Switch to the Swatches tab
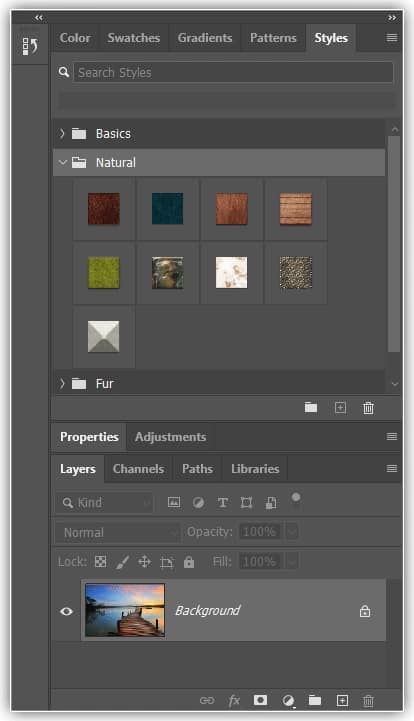Viewport: 414px width, 721px height. coord(133,38)
